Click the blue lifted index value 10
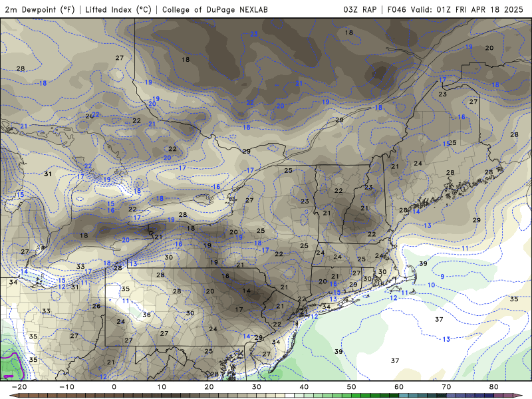Screen dimensions: 532x399 pyautogui.click(x=431, y=285)
